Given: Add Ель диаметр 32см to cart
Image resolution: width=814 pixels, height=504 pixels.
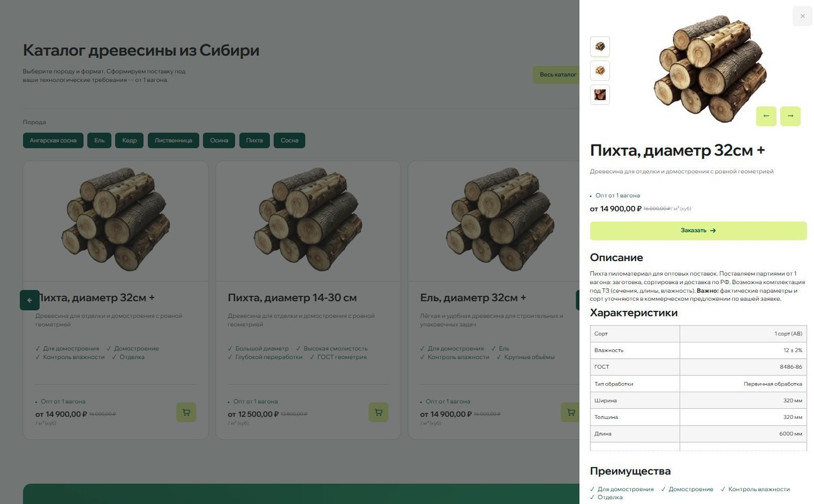Looking at the screenshot, I should tap(570, 412).
